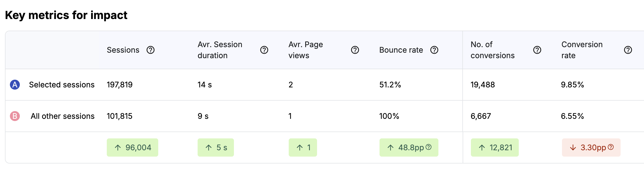Click the red 3.30pp conversion rate badge
Viewport: 644px width, 177px height.
point(591,147)
